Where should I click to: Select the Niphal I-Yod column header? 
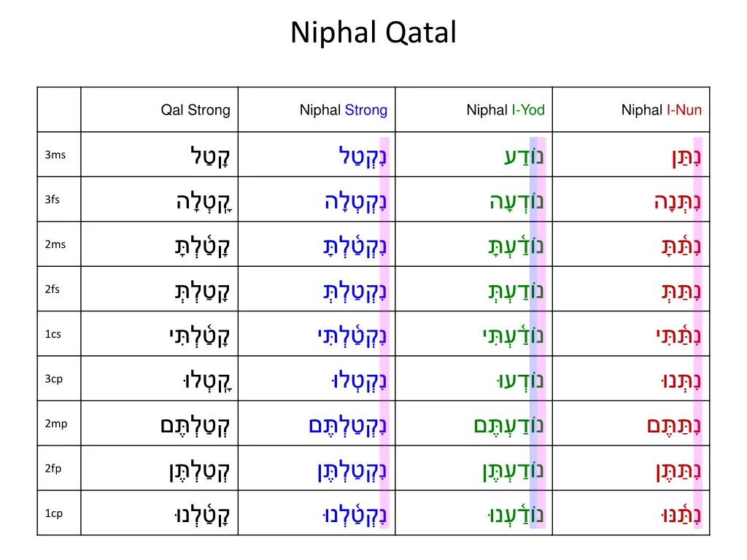pyautogui.click(x=506, y=110)
